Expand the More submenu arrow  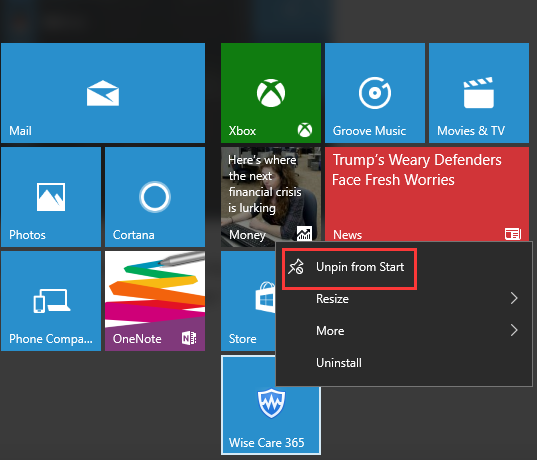tap(514, 330)
